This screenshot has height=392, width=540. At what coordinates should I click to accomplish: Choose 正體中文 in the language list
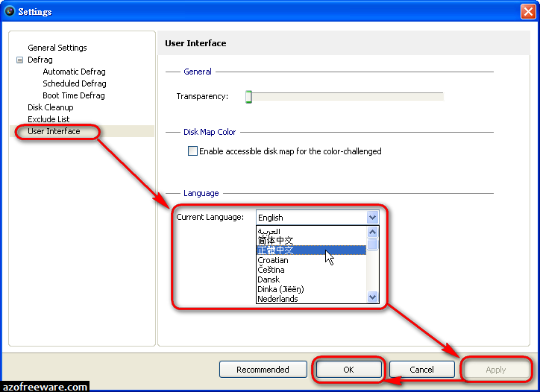coord(311,250)
